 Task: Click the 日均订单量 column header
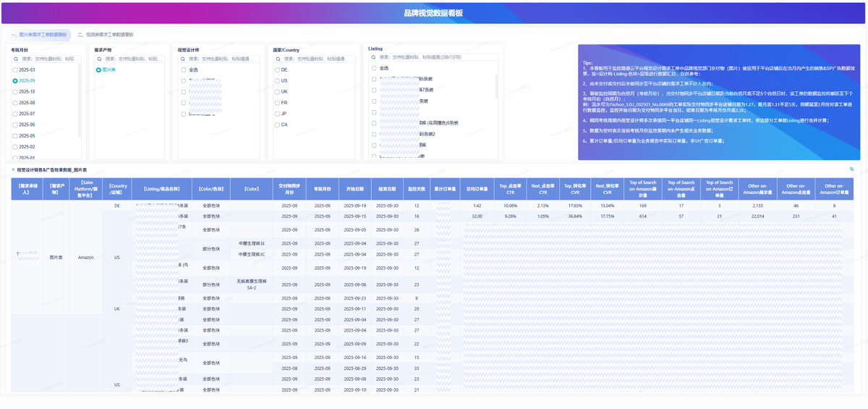tap(477, 189)
